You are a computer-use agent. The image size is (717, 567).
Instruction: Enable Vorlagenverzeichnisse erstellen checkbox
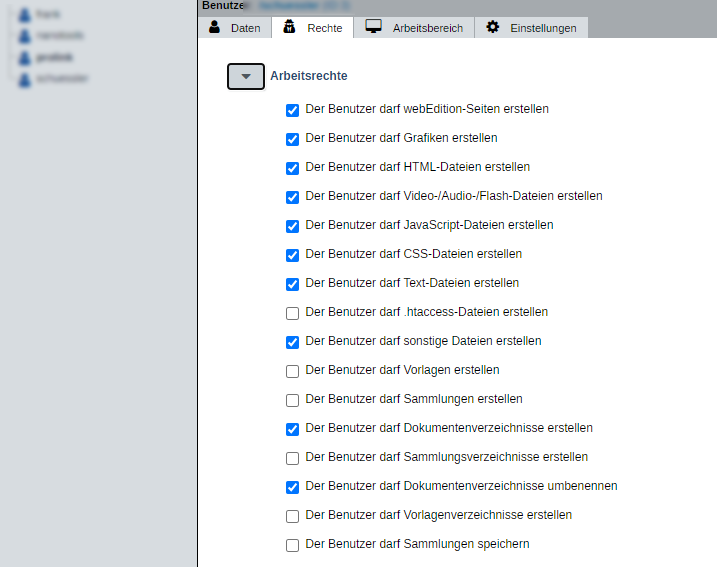[x=293, y=516]
